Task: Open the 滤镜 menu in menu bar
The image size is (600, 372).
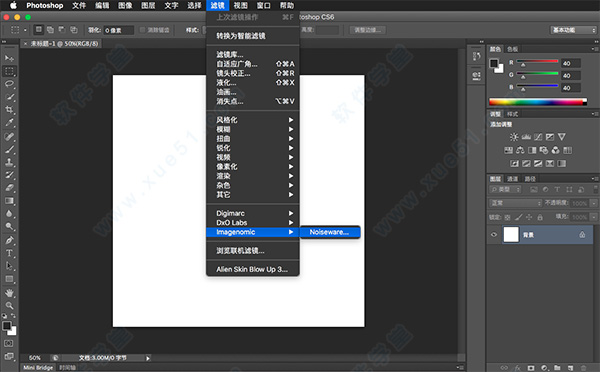Action: 217,5
